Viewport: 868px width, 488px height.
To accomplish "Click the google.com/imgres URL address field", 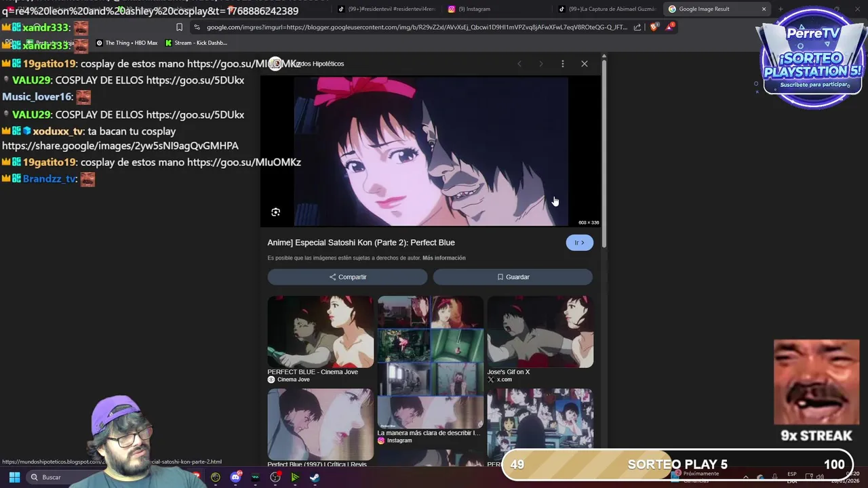I will 417,27.
